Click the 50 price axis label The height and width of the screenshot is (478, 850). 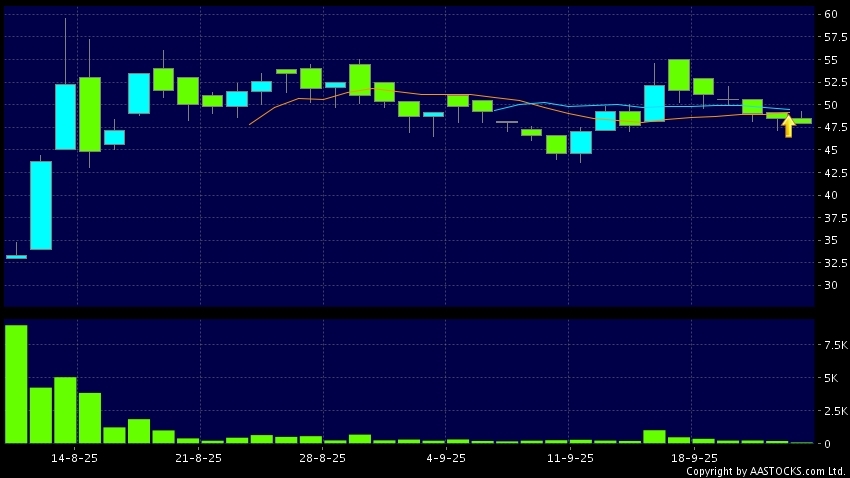coord(831,105)
